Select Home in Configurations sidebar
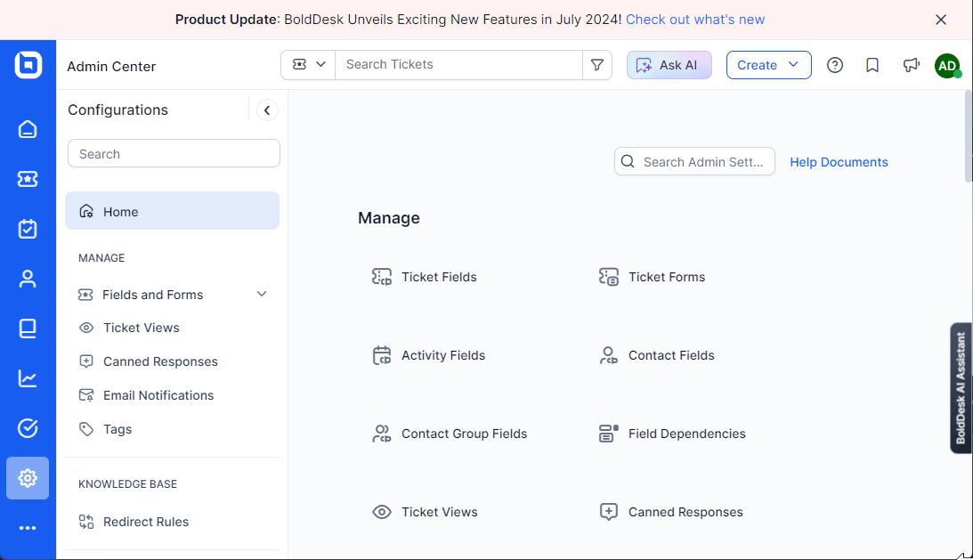Viewport: 973px width, 560px height. click(173, 211)
